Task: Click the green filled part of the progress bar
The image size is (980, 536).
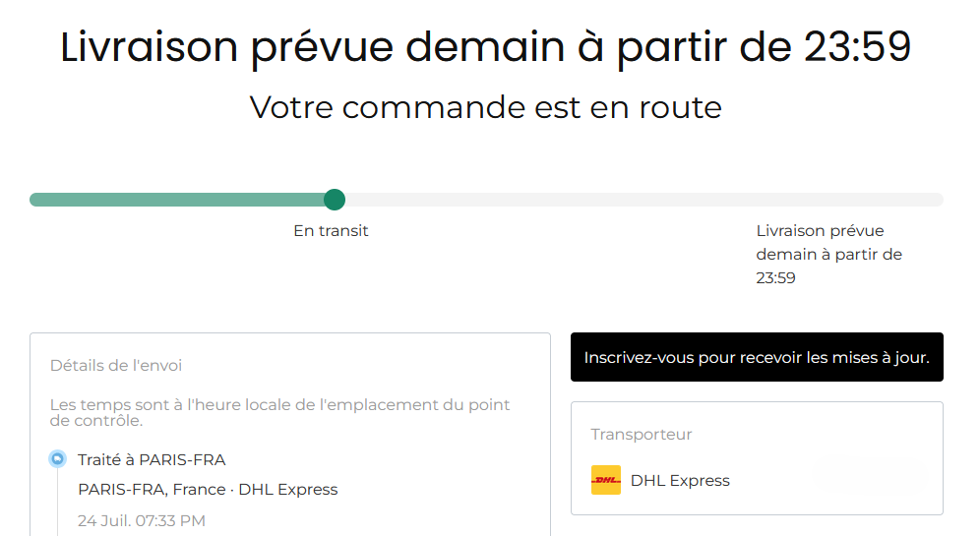Action: point(177,200)
